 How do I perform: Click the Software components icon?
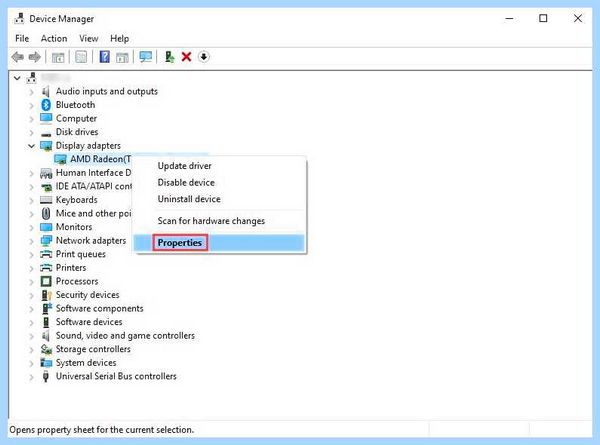pos(47,308)
